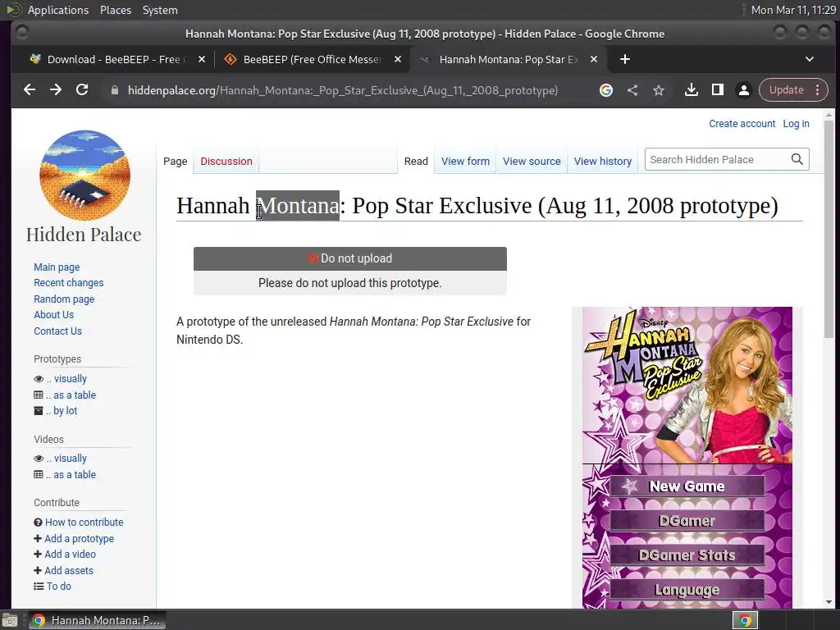
Task: Click the Chrome profile avatar icon
Action: 743,90
